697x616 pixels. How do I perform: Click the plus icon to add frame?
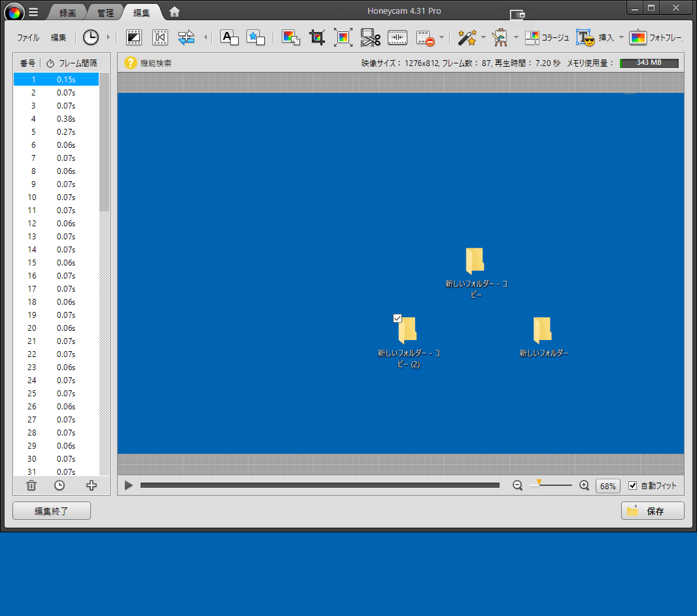(92, 485)
